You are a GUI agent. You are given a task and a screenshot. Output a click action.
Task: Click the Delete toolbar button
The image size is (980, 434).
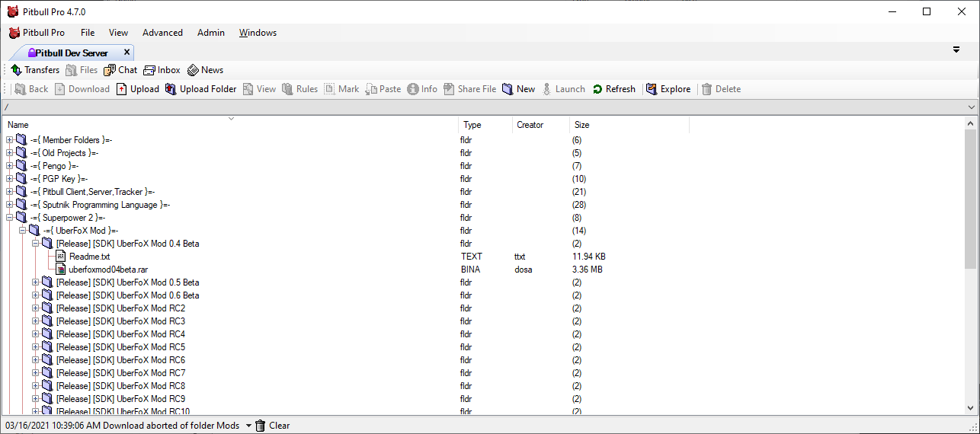[x=721, y=89]
